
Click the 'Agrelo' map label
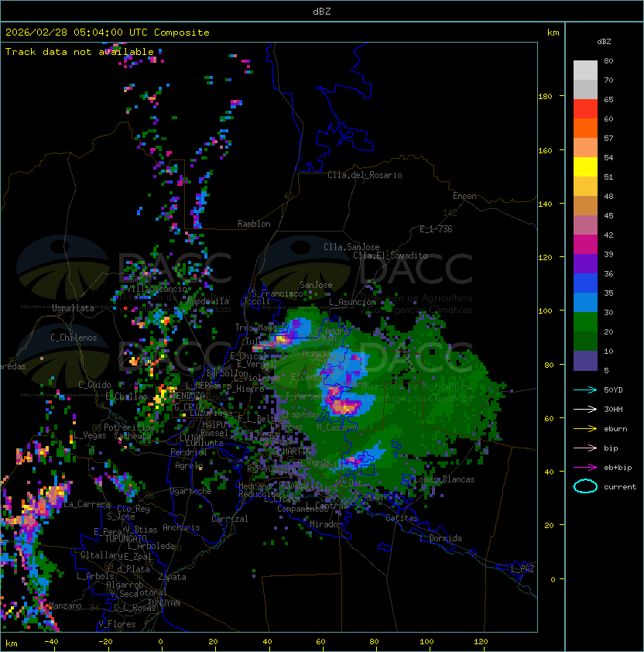pos(189,465)
